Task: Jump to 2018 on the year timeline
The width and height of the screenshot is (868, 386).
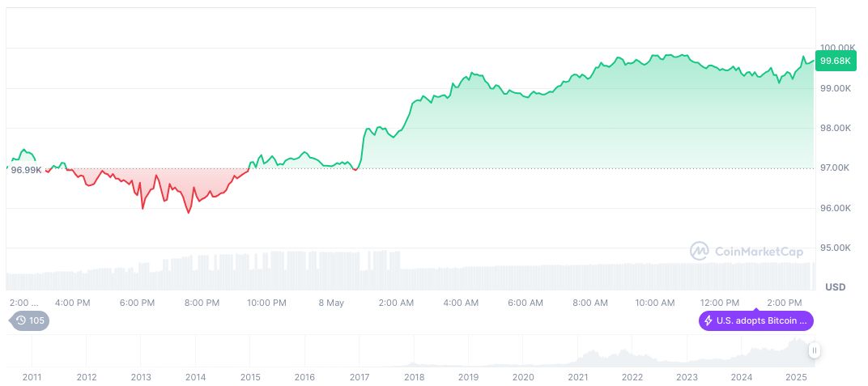Action: click(414, 377)
